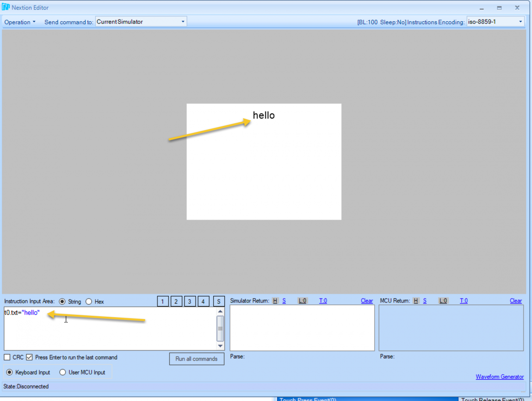This screenshot has width=532, height=401.
Task: Switch Instruction Input Area to Hex mode
Action: (88, 301)
